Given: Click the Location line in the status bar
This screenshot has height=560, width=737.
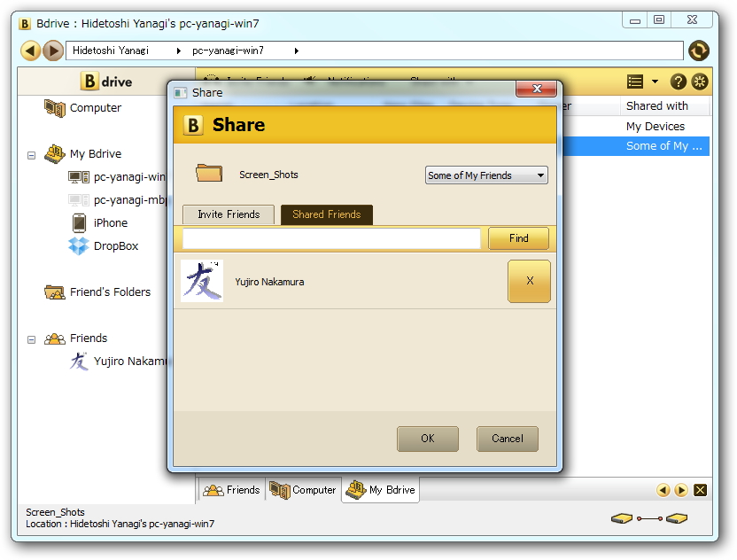Looking at the screenshot, I should (120, 524).
